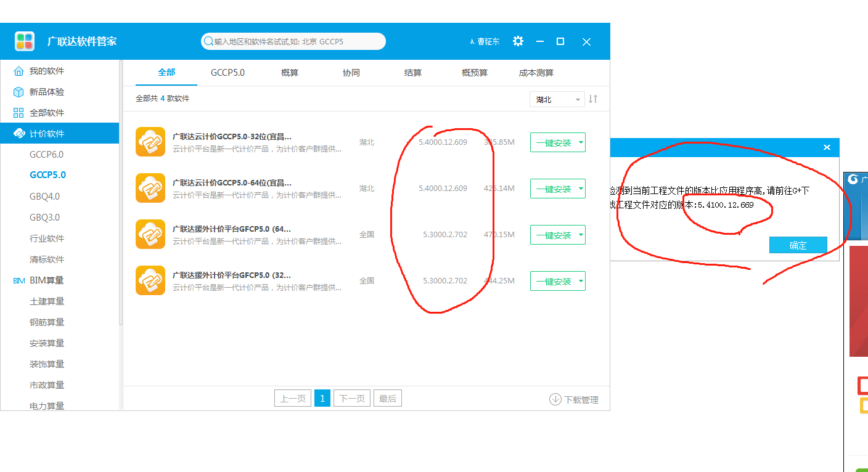Switch to 概预算 tab
Image resolution: width=868 pixels, height=472 pixels.
pyautogui.click(x=475, y=73)
